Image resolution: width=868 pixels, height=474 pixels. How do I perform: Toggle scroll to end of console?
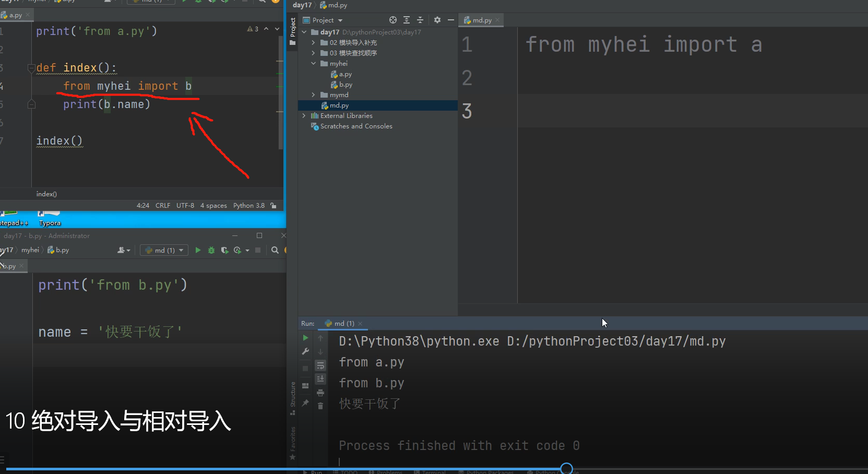coord(320,378)
